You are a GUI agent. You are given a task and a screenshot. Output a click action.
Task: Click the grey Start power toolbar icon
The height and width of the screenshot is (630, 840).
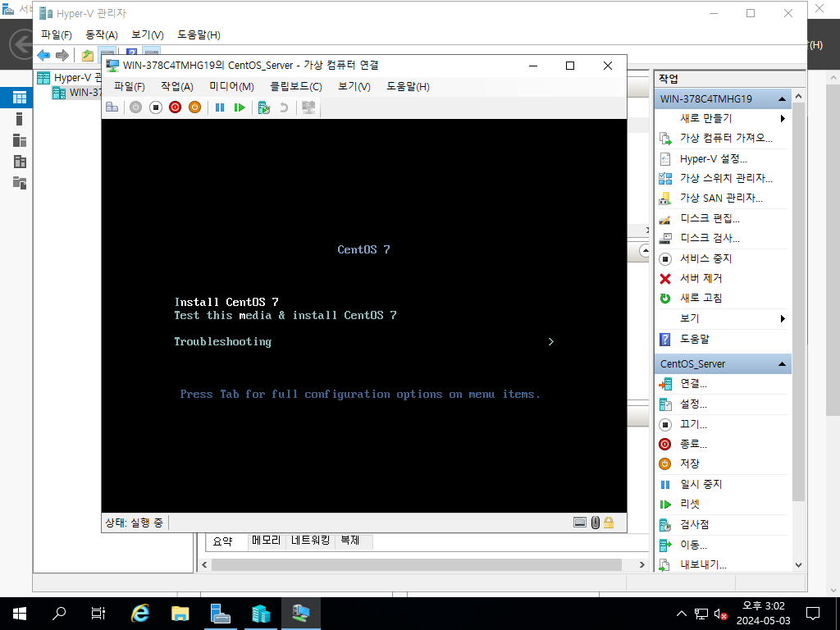coord(136,107)
